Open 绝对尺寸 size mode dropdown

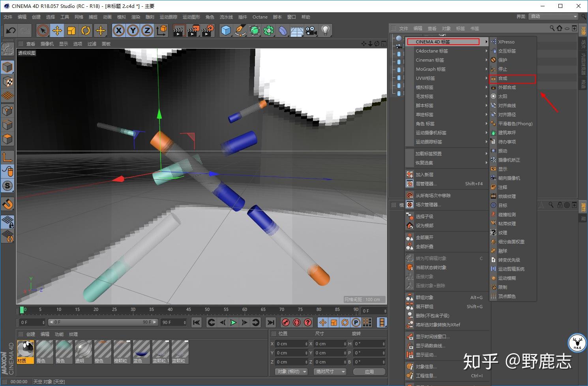[330, 372]
